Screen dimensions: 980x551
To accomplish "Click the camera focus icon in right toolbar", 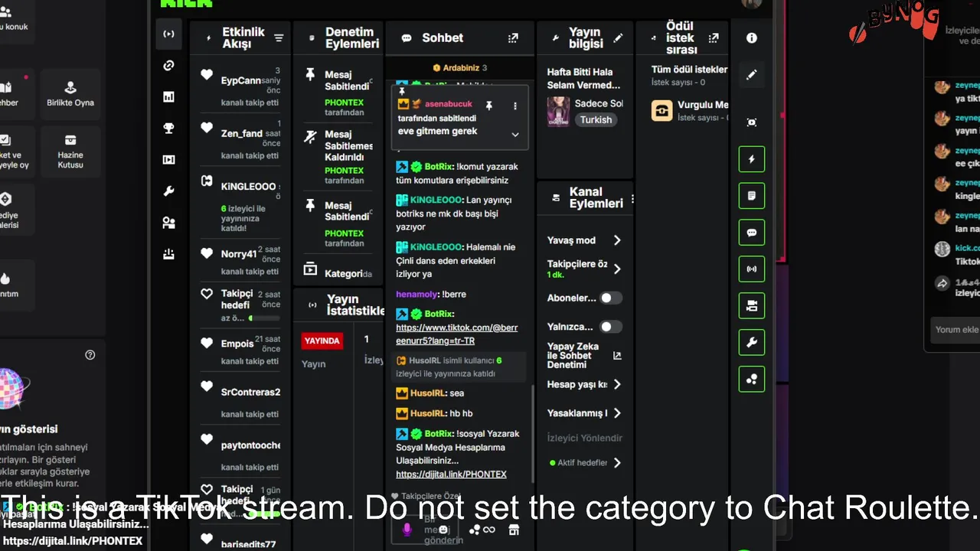I will 752,122.
